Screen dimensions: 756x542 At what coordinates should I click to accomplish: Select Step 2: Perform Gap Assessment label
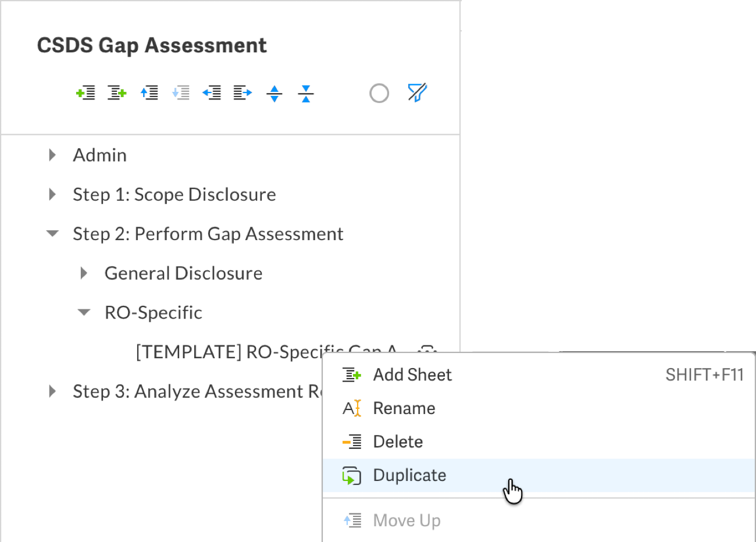[208, 234]
